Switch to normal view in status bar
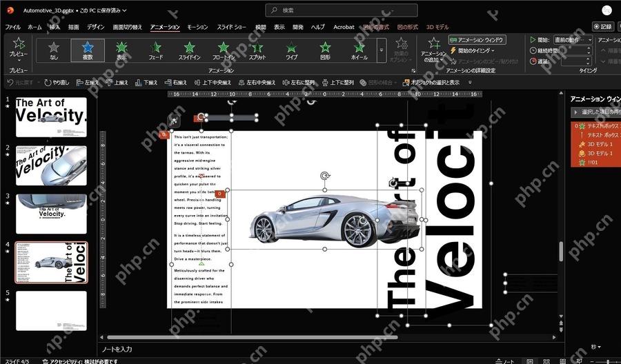 529,361
